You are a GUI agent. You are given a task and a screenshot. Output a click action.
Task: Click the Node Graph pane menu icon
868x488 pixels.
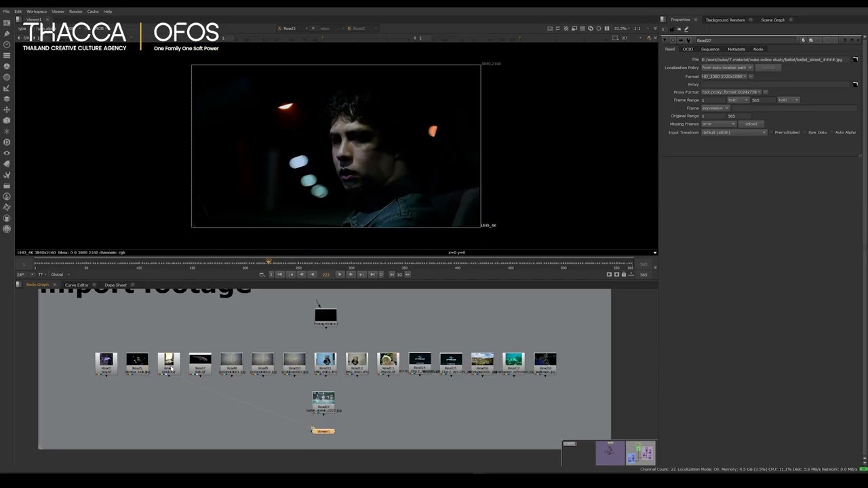point(19,285)
